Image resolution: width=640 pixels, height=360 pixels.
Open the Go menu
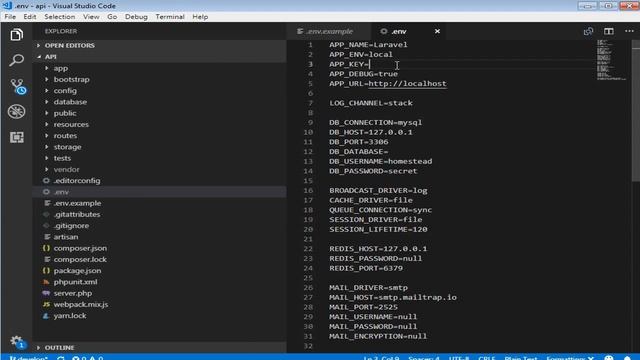(x=112, y=17)
